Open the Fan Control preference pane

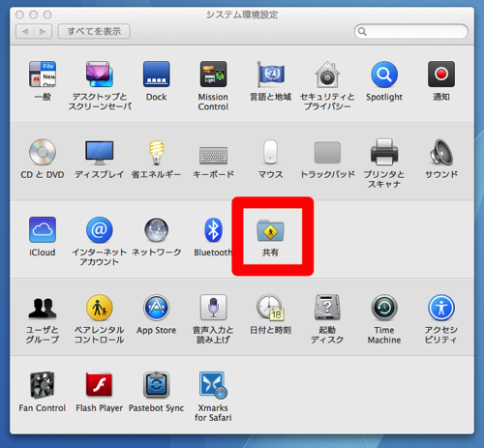(x=43, y=385)
